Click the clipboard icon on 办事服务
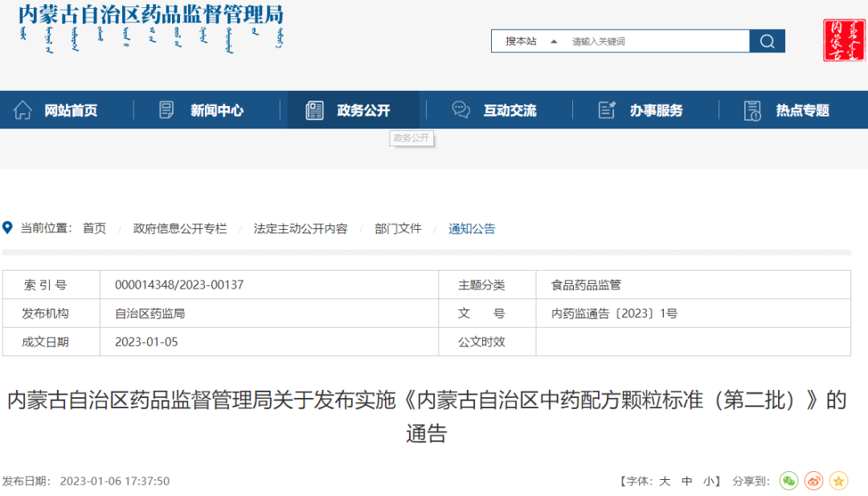The width and height of the screenshot is (868, 496). (605, 110)
